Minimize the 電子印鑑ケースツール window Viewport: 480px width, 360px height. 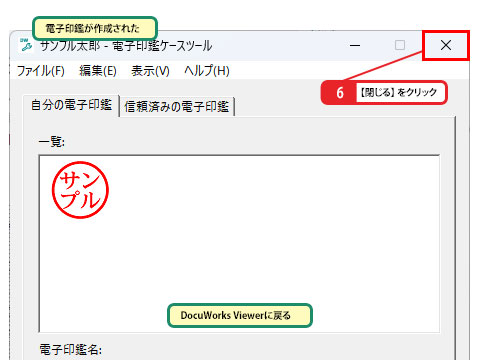(x=355, y=45)
